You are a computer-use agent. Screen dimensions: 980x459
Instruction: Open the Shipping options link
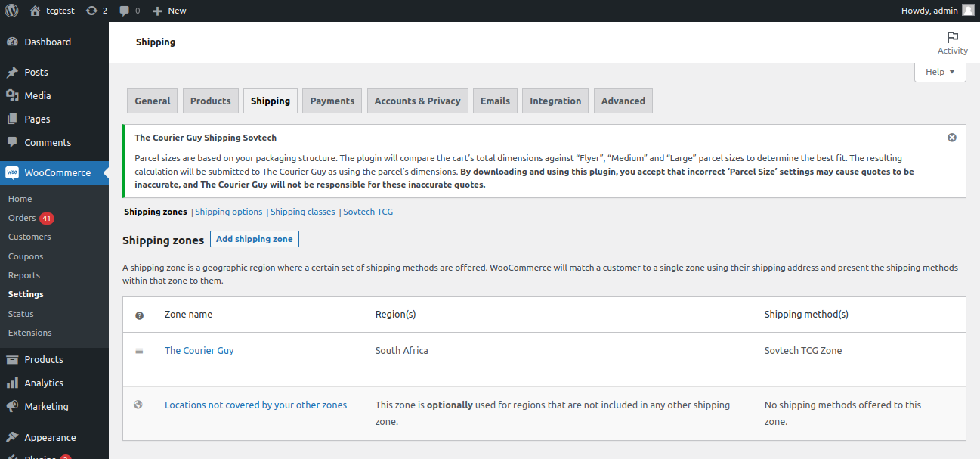coord(229,212)
